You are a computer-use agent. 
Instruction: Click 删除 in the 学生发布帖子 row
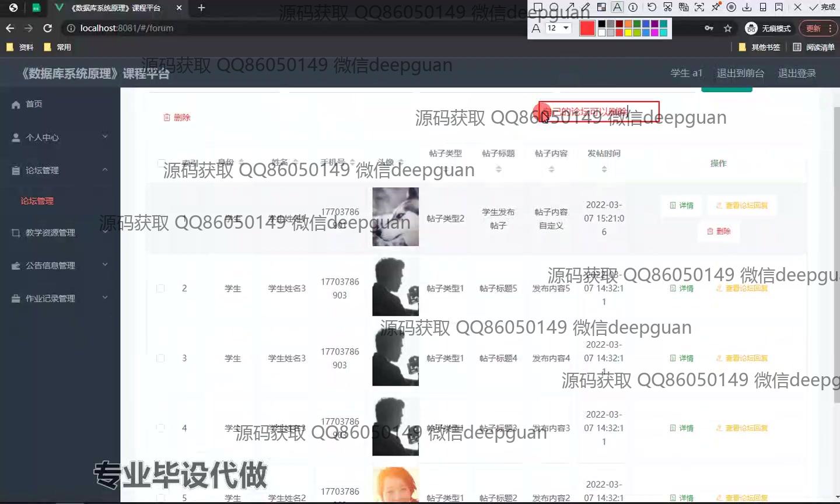[719, 231]
